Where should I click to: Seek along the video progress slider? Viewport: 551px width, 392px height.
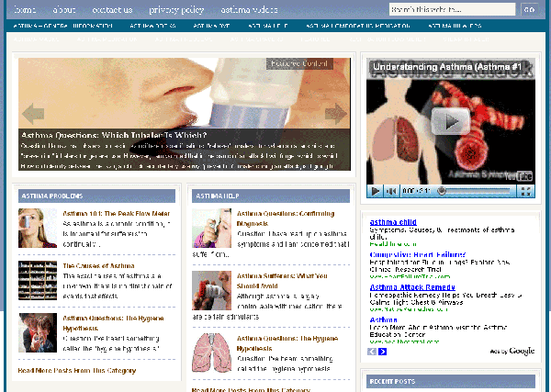point(475,191)
